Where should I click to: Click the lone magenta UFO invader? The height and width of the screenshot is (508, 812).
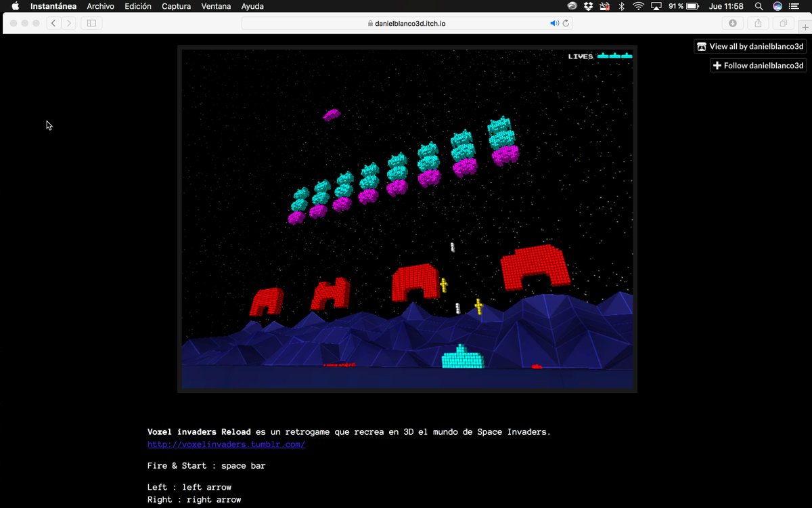click(332, 115)
